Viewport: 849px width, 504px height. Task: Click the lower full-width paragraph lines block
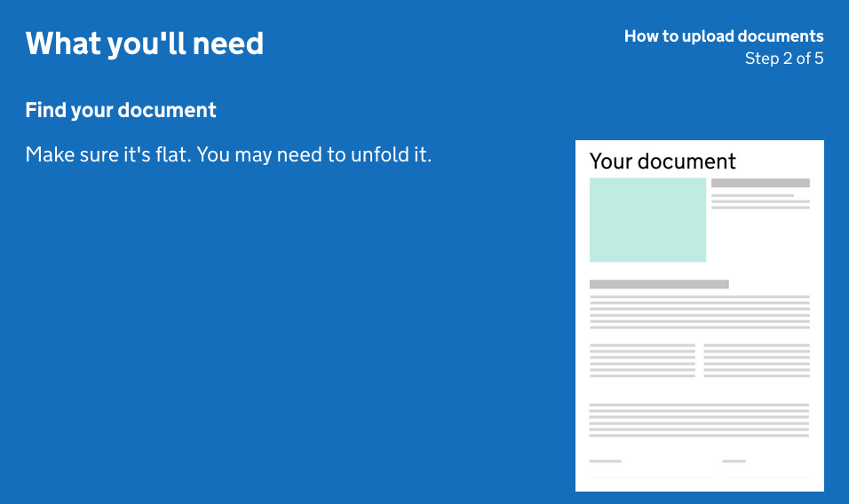pyautogui.click(x=699, y=420)
